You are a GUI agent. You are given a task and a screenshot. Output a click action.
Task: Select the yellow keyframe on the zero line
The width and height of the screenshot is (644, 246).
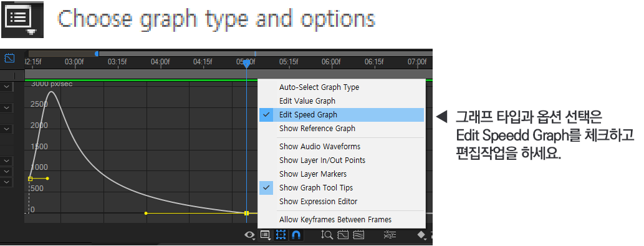click(246, 213)
